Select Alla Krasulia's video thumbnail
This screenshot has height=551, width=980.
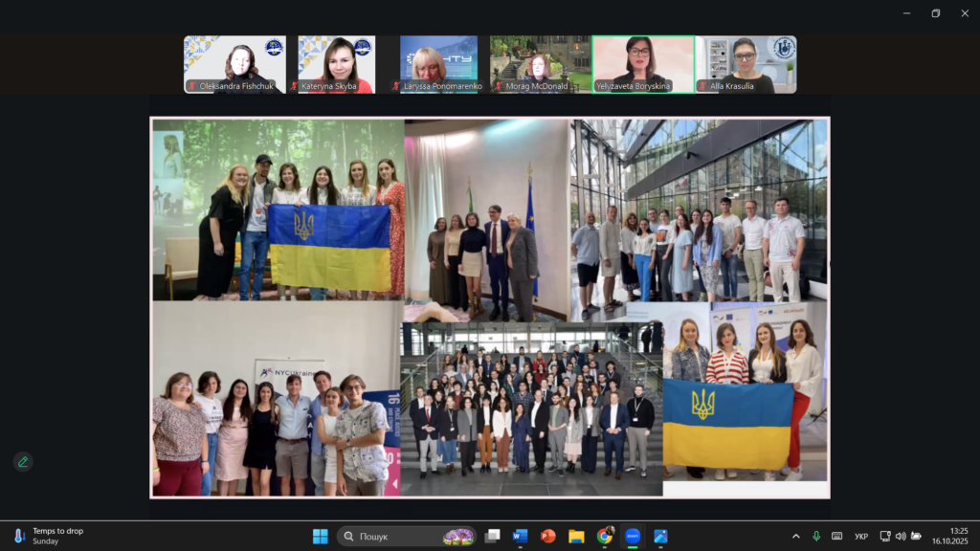(747, 64)
